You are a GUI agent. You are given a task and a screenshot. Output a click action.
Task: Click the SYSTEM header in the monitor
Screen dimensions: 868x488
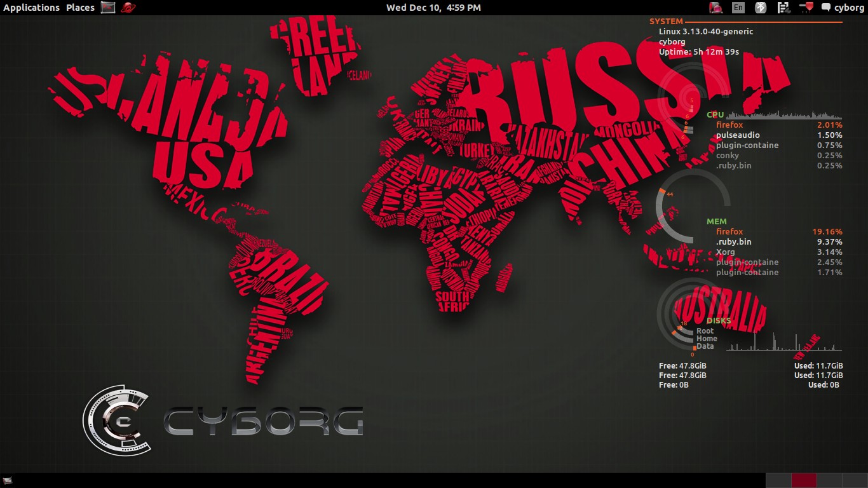coord(666,22)
